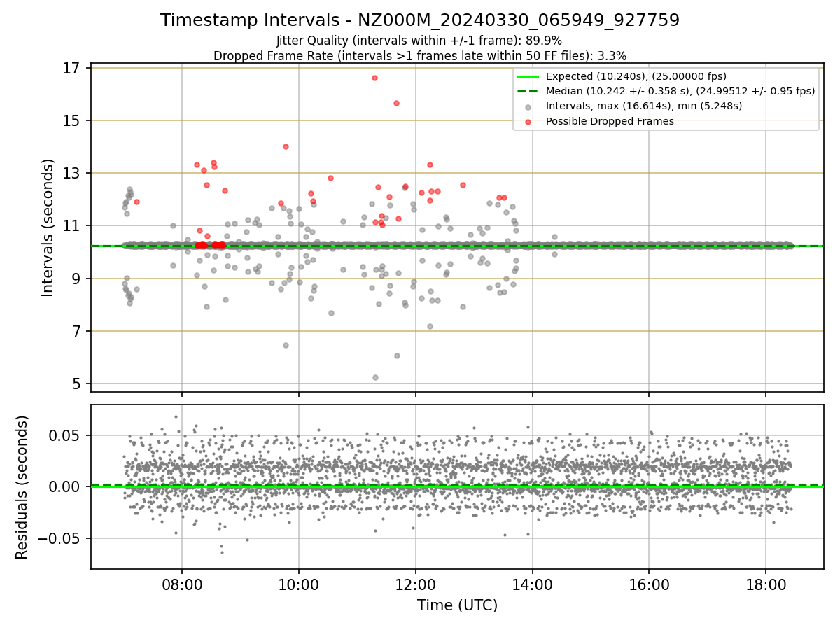Click the 'Time (UTC)' x-axis label
Viewport: 840px width, 630px height.
pyautogui.click(x=457, y=605)
